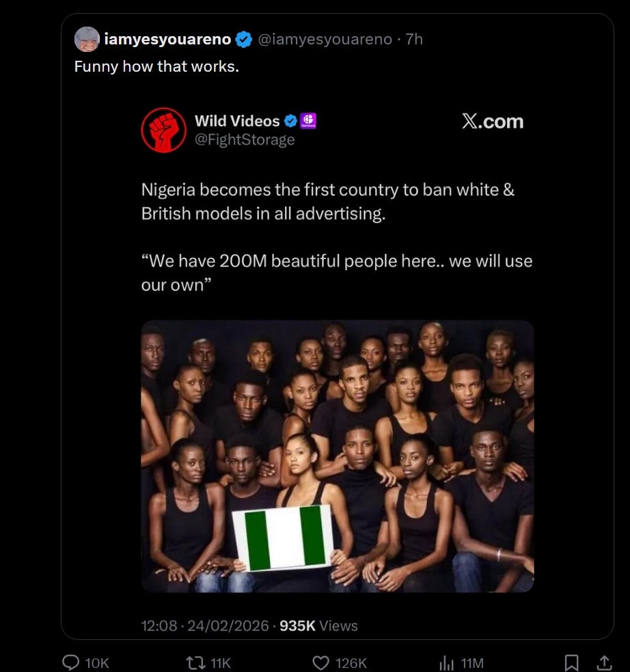Click the purple affiliate badge beside Wild Videos
The height and width of the screenshot is (672, 630).
[x=308, y=121]
